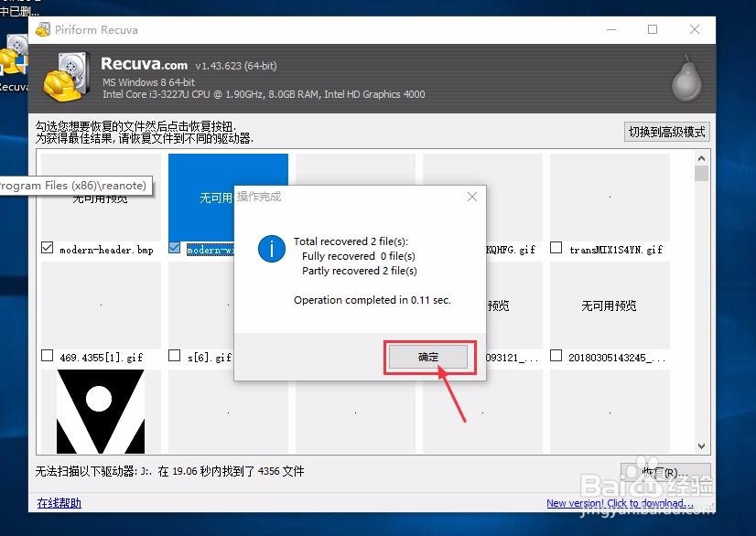Screen dimensions: 756x536
Task: Click the Recuva title bar icon
Action: pos(43,30)
